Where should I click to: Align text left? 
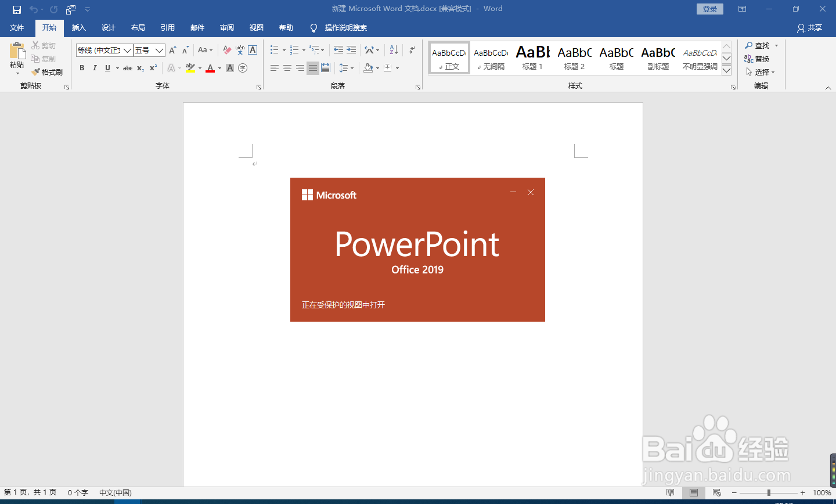[x=275, y=68]
